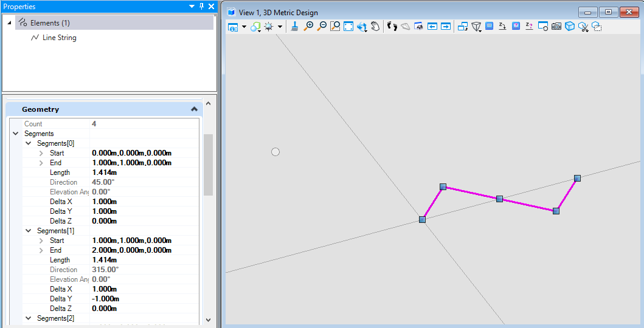Click the View Next right arrow
Screen dimensions: 644x328
click(446, 27)
